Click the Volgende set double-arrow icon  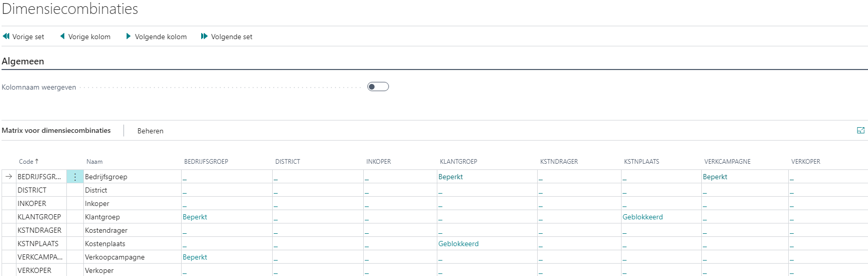pos(204,36)
